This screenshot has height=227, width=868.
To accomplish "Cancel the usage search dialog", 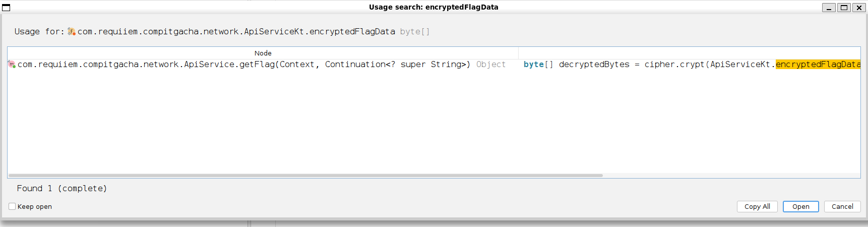I will (x=842, y=206).
